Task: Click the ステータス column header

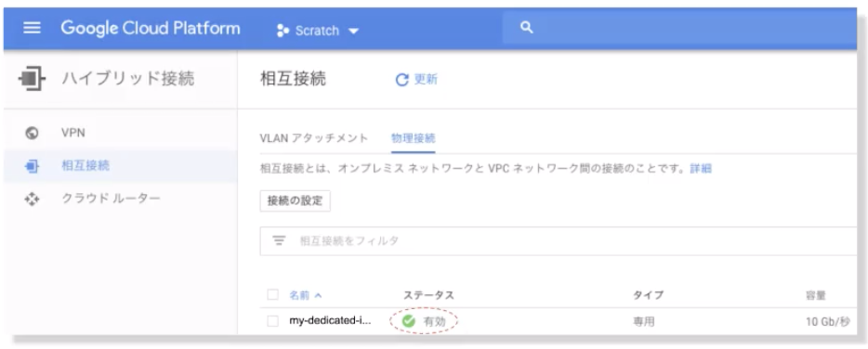Action: [428, 296]
